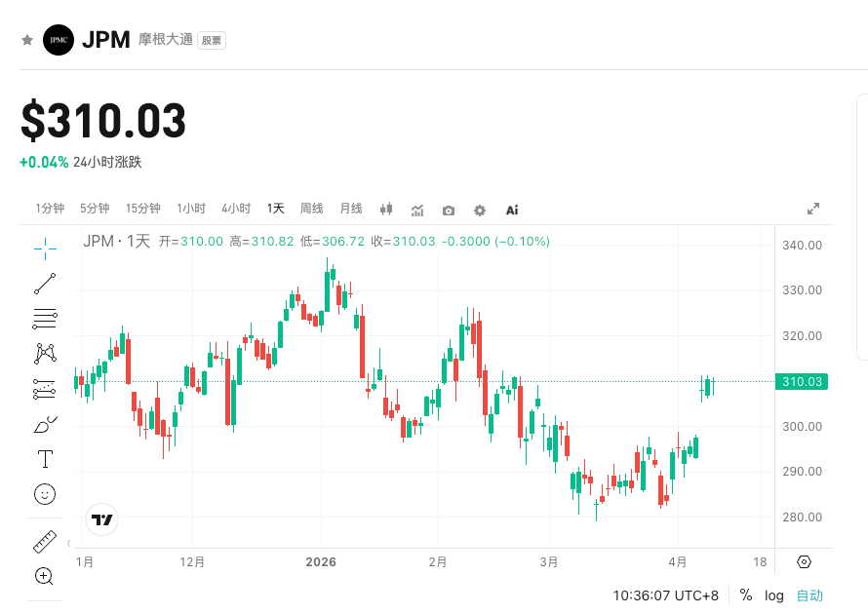Image resolution: width=868 pixels, height=614 pixels.
Task: Toggle log scale on the price axis
Action: coord(773,595)
